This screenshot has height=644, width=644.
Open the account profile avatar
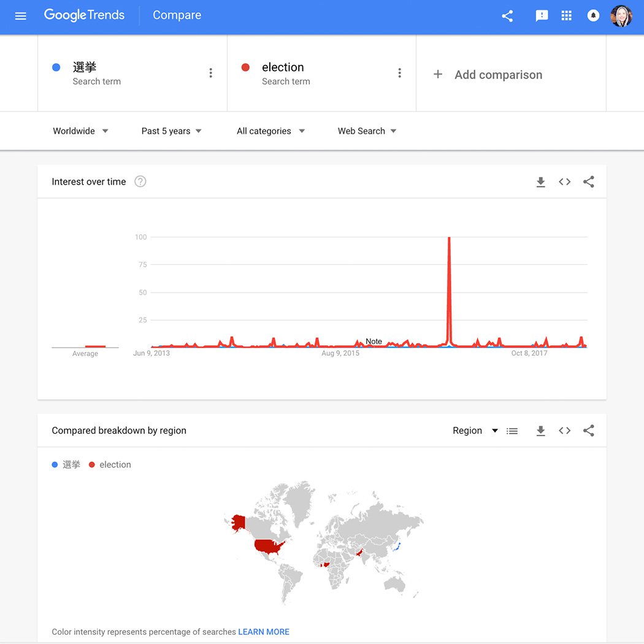coord(621,16)
